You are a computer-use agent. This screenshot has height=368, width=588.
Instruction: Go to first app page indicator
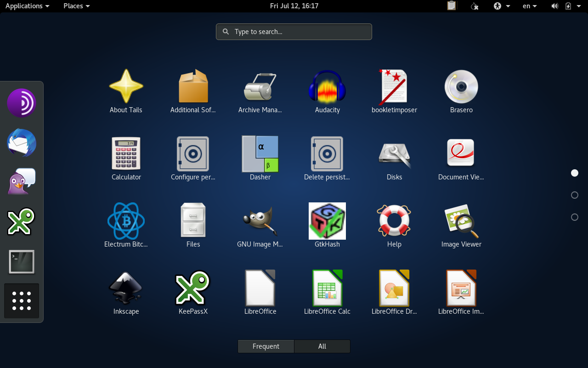tap(574, 173)
